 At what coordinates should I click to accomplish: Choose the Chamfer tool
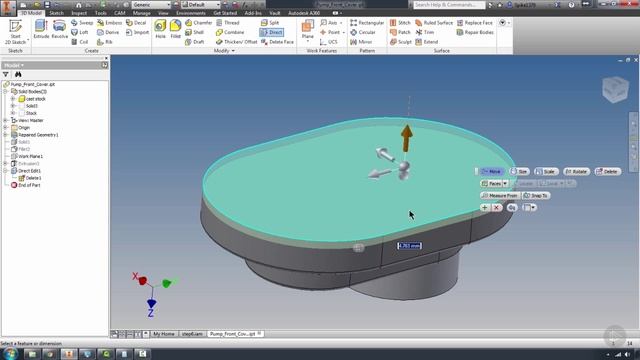[199, 23]
